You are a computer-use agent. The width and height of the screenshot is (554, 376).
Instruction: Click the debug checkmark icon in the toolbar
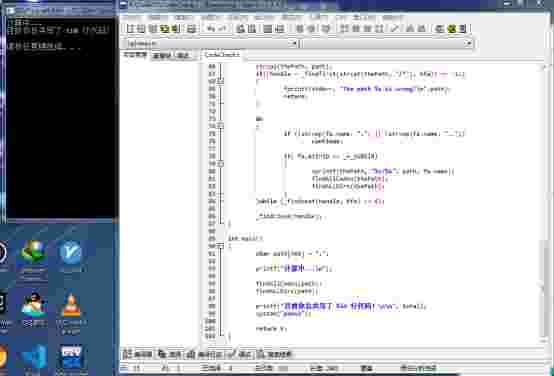coord(395,29)
